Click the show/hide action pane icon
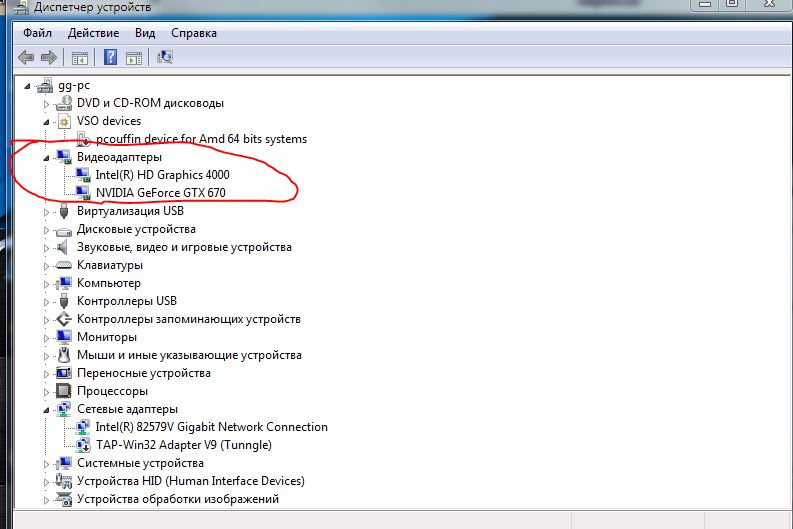This screenshot has width=793, height=529. click(x=134, y=57)
